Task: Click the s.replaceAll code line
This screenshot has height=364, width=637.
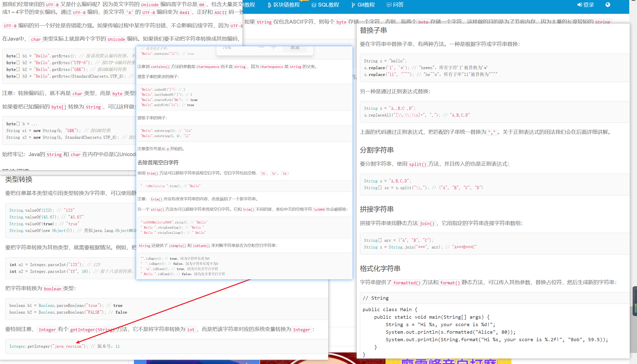Action: click(x=417, y=115)
